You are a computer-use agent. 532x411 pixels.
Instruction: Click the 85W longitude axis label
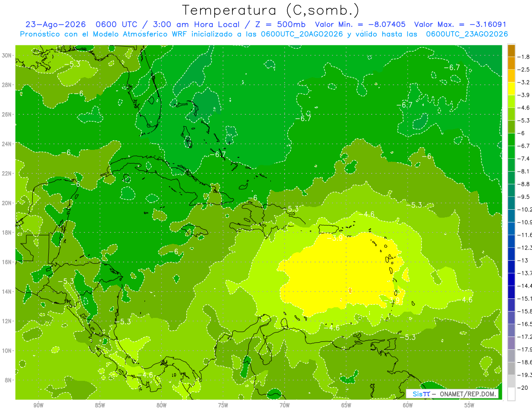point(100,405)
